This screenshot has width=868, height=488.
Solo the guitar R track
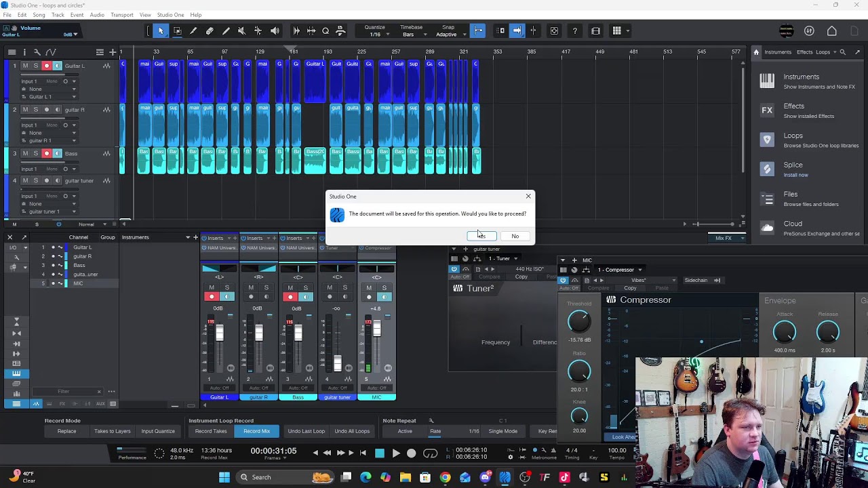pos(36,110)
